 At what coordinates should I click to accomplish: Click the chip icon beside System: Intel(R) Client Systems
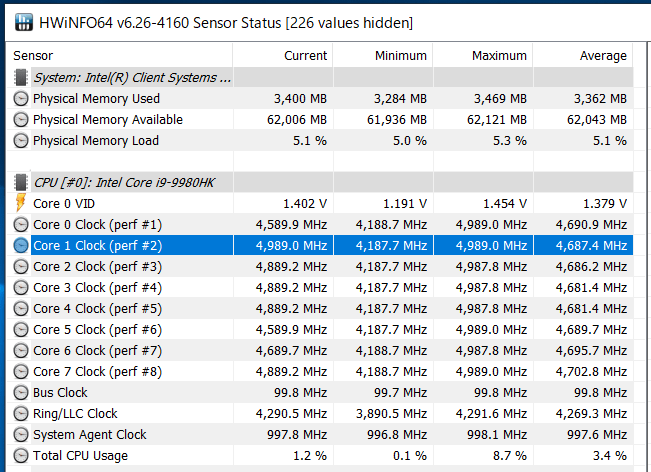click(20, 78)
